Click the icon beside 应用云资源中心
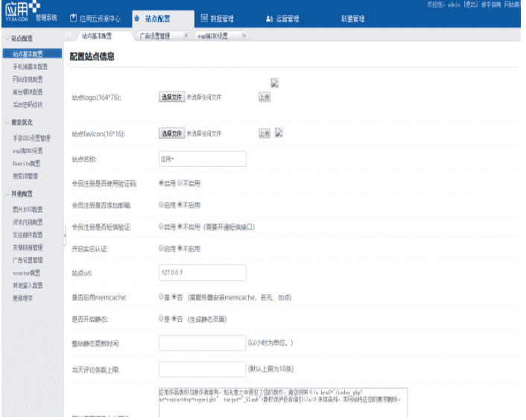 (x=73, y=19)
